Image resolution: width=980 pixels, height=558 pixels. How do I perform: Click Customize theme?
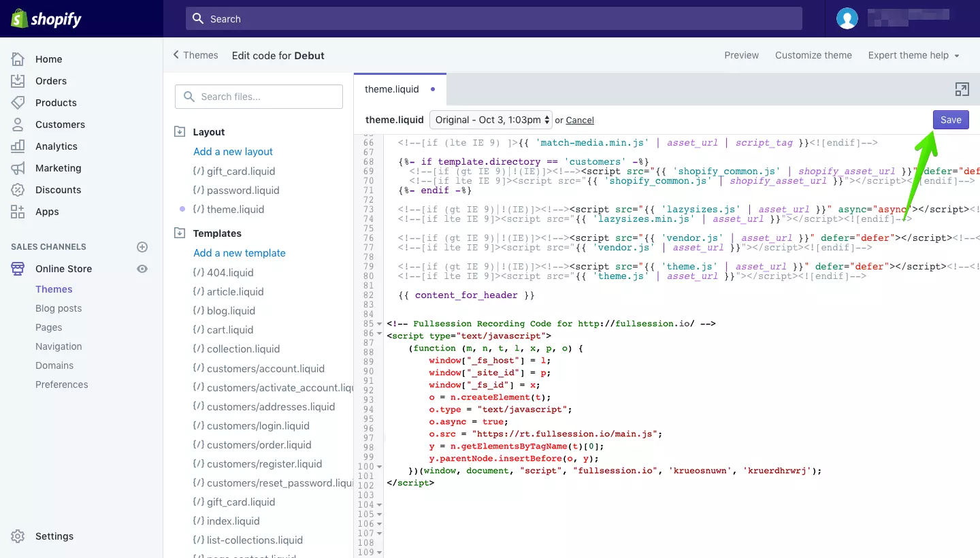click(x=813, y=55)
